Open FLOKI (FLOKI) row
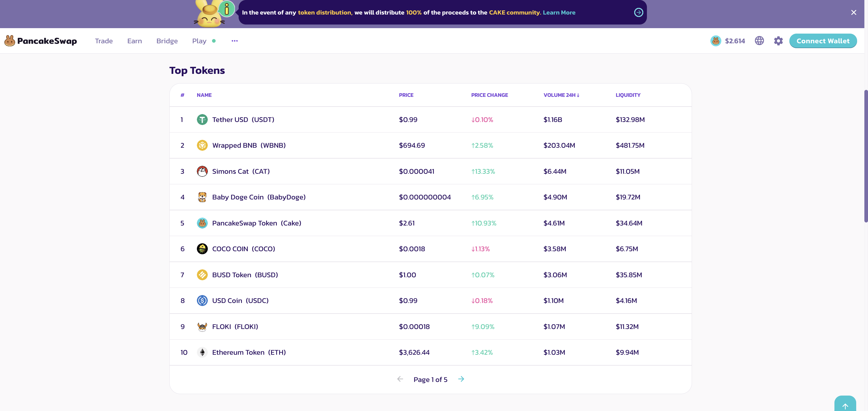 pyautogui.click(x=430, y=326)
